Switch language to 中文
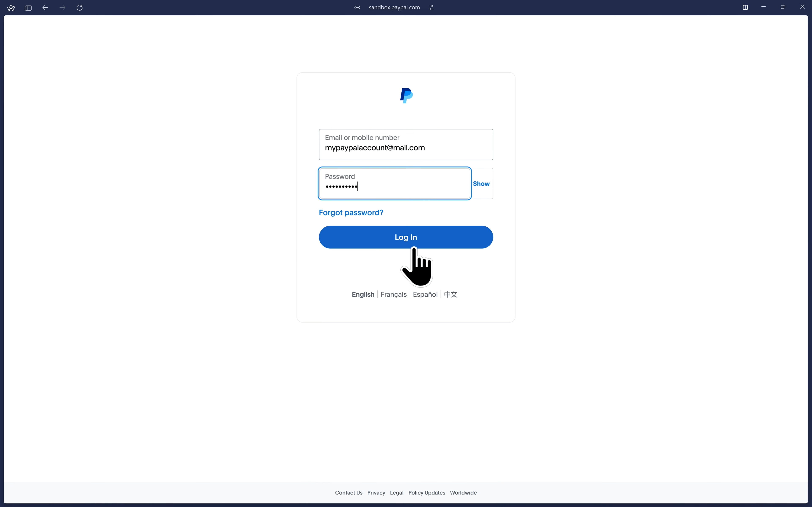This screenshot has height=507, width=812. pyautogui.click(x=450, y=294)
